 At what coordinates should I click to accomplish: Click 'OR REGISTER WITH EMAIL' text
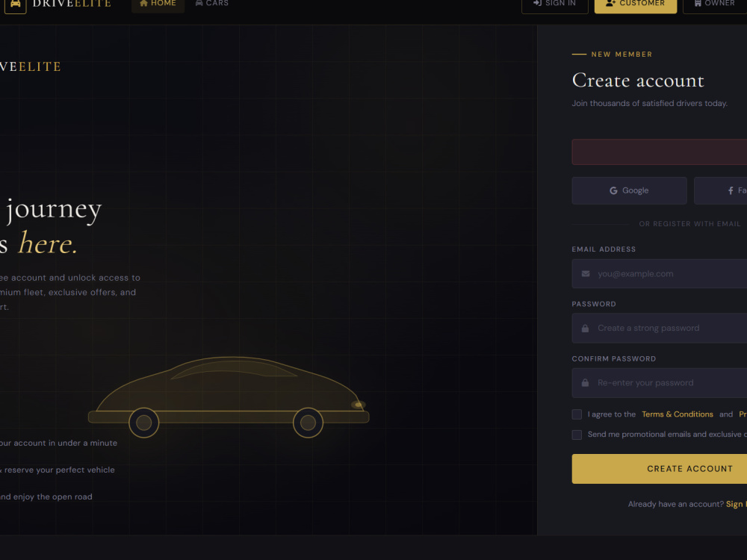(x=689, y=224)
